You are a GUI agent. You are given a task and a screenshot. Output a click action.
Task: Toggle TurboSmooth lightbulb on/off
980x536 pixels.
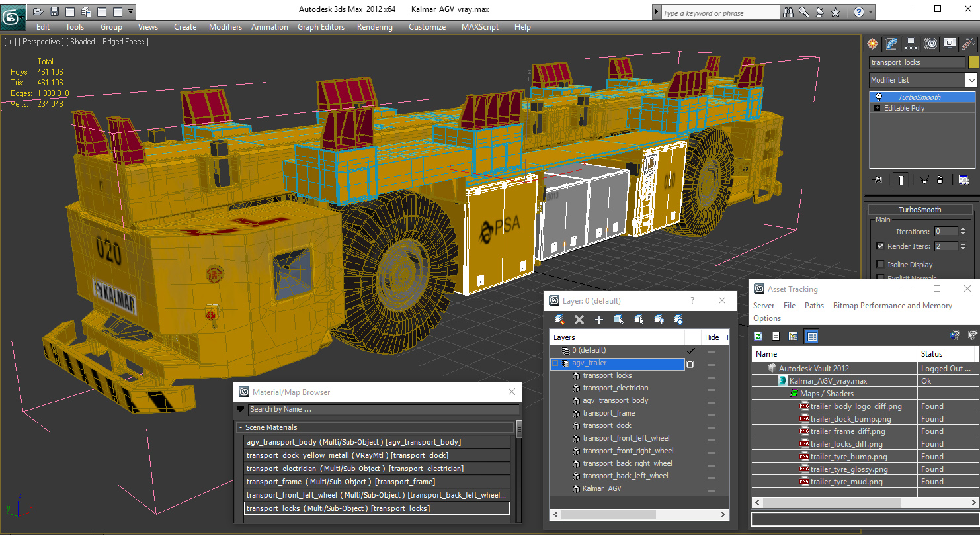pyautogui.click(x=878, y=97)
